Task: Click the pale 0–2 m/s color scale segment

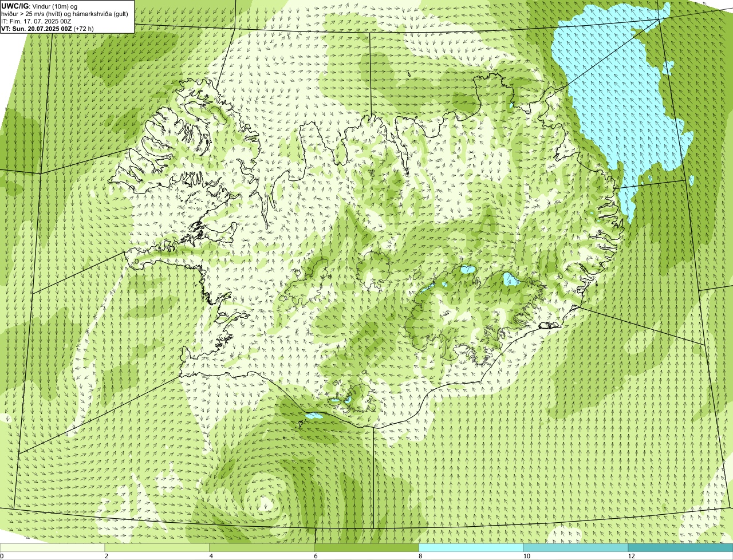Action: 53,548
